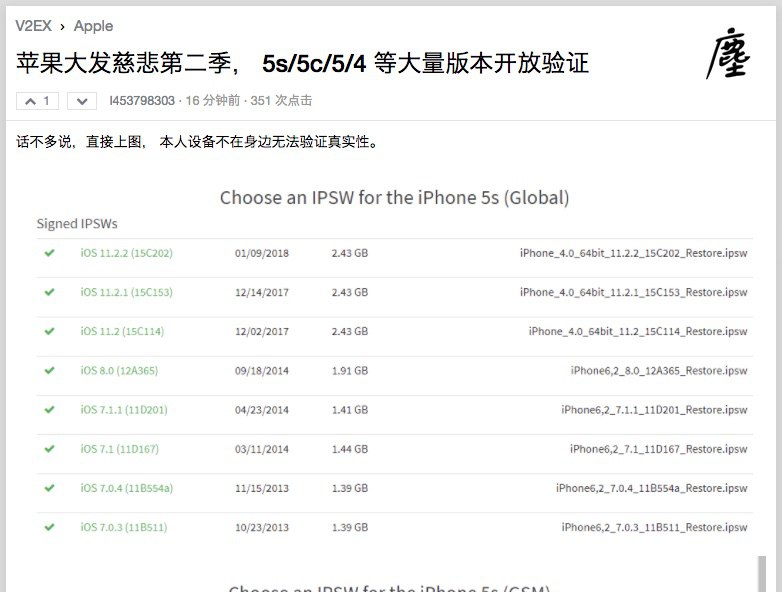This screenshot has height=592, width=782.
Task: Click the green checkmark beside iOS 7.0.4
Action: [49, 488]
